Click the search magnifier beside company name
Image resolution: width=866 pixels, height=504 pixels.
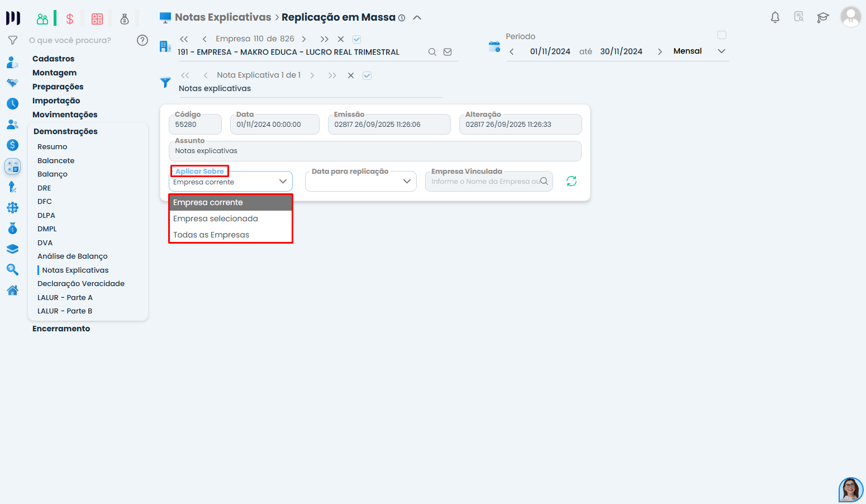click(432, 52)
